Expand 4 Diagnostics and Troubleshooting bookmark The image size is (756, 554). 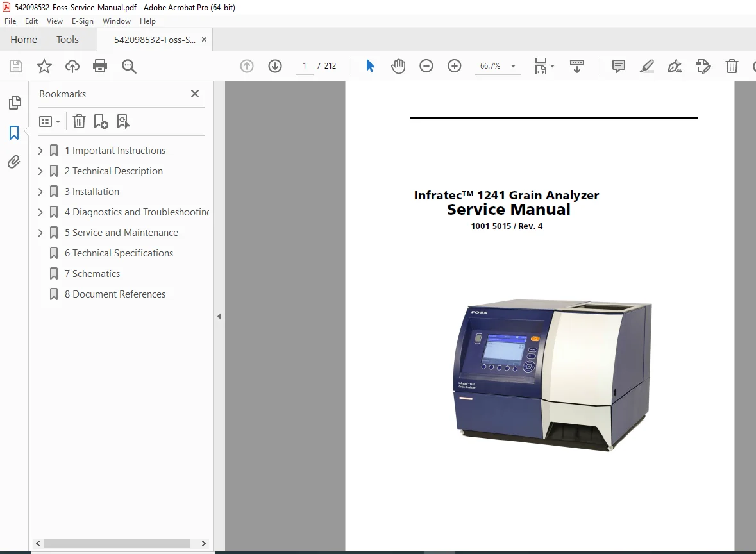pyautogui.click(x=40, y=212)
